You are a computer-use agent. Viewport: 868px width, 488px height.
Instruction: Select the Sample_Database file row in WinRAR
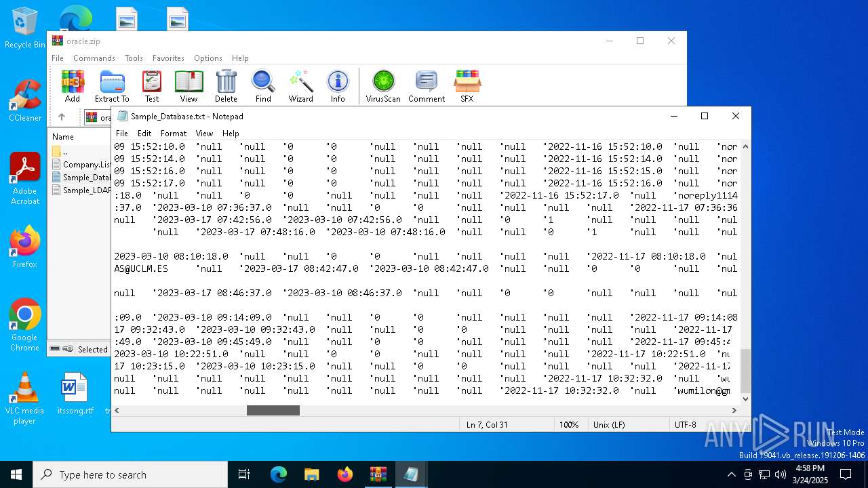pyautogui.click(x=81, y=177)
